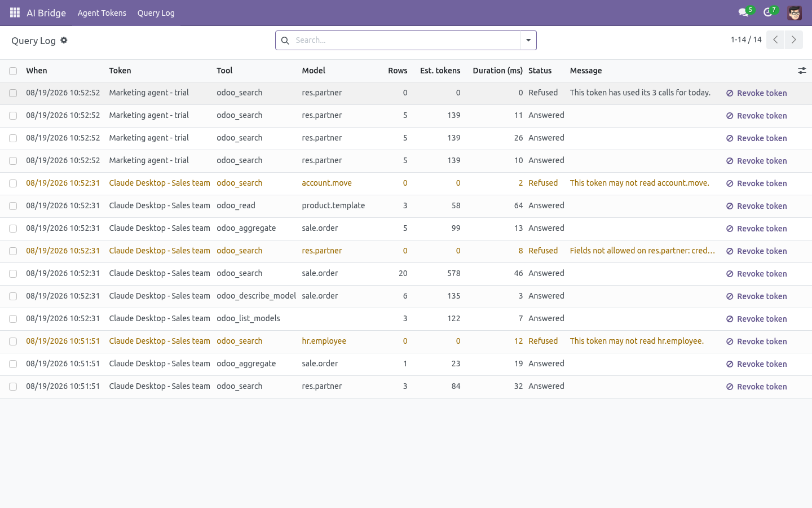Open the activities clock icon

pyautogui.click(x=767, y=12)
